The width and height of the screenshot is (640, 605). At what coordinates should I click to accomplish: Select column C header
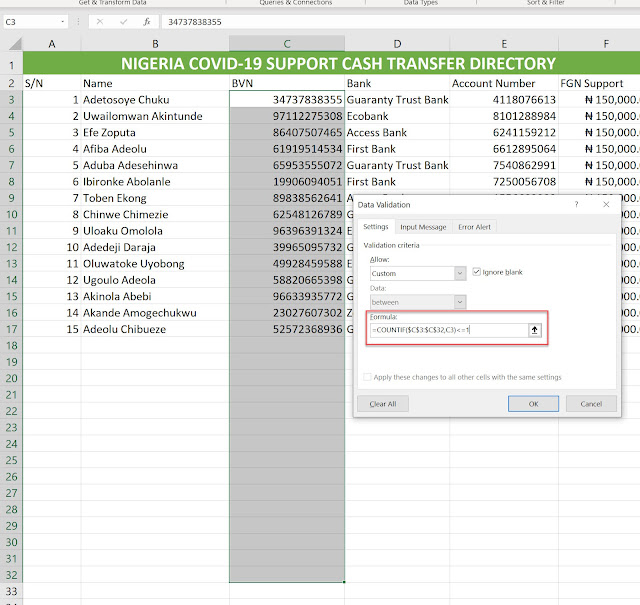pyautogui.click(x=287, y=44)
